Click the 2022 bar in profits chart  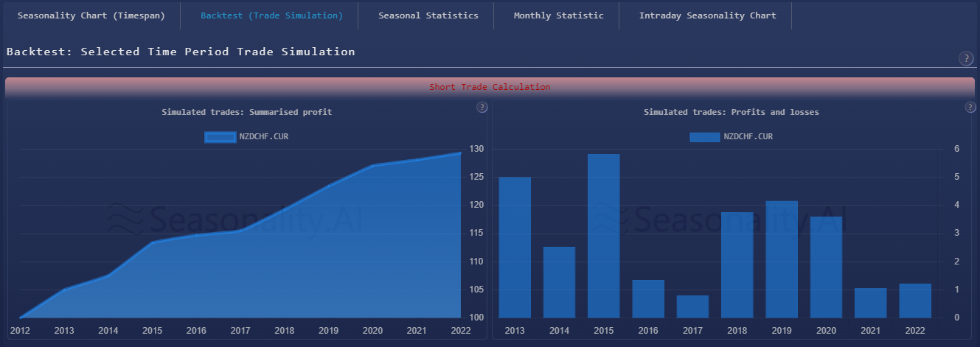[914, 301]
